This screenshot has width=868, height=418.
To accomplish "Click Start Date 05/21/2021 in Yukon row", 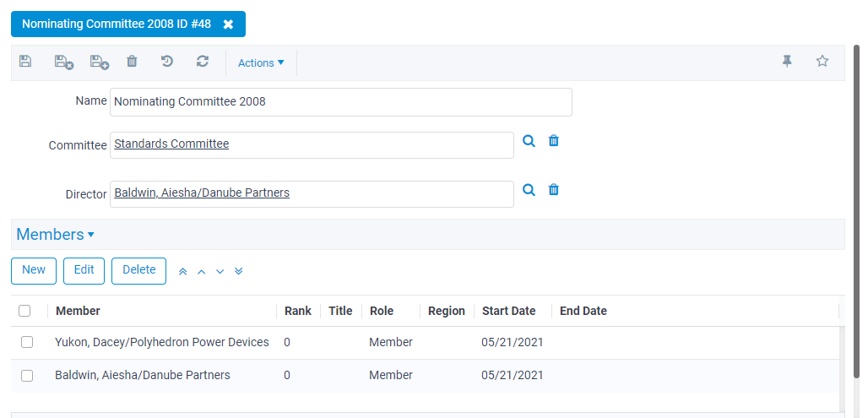I will pos(513,342).
